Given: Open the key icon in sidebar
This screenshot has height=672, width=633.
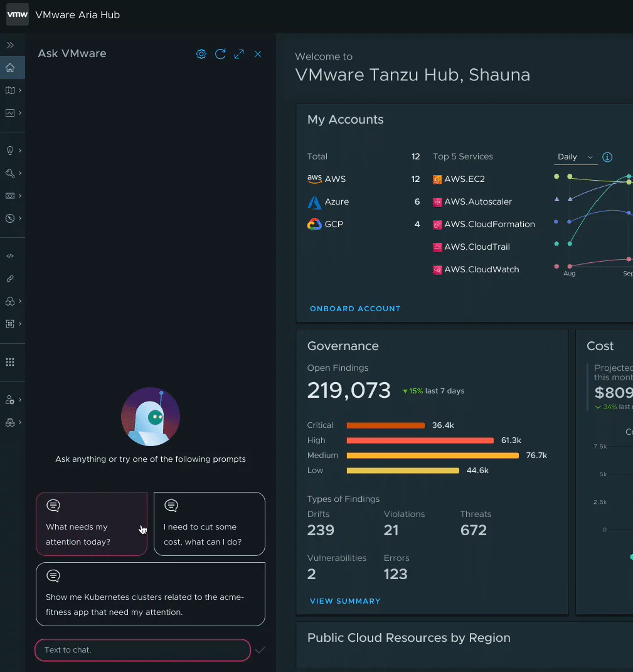Looking at the screenshot, I should tap(10, 173).
